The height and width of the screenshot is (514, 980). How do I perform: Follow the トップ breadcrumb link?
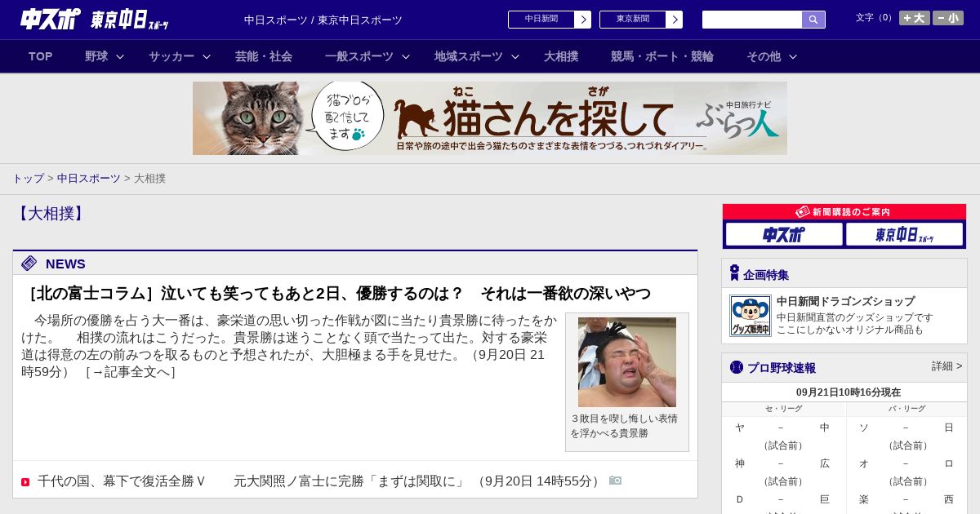(x=29, y=178)
